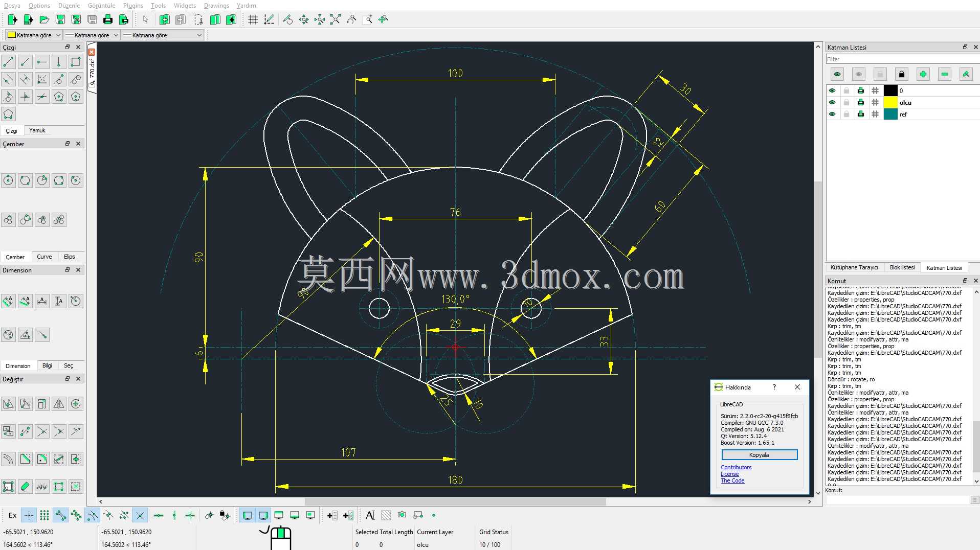Toggle visibility of layer 0

click(832, 90)
